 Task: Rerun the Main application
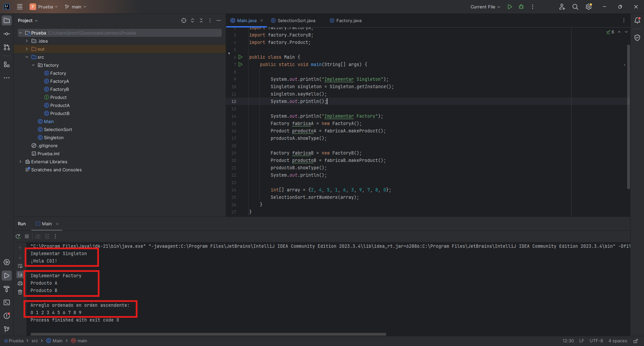click(18, 236)
